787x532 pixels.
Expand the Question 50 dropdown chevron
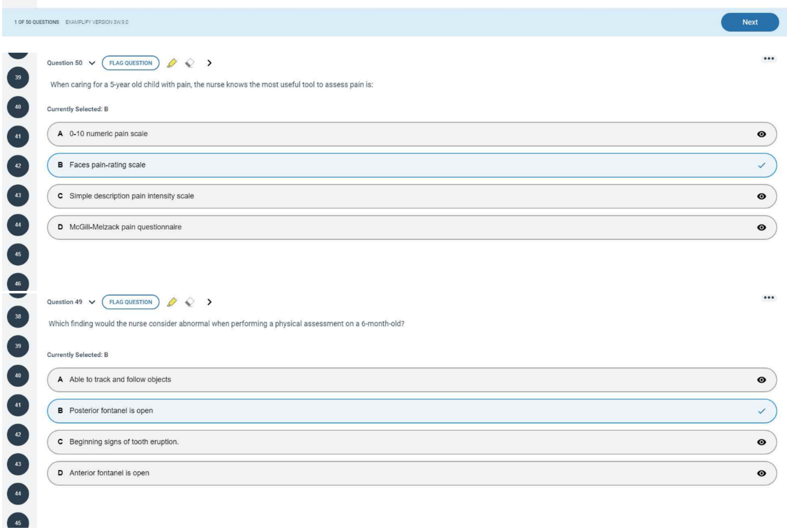92,63
